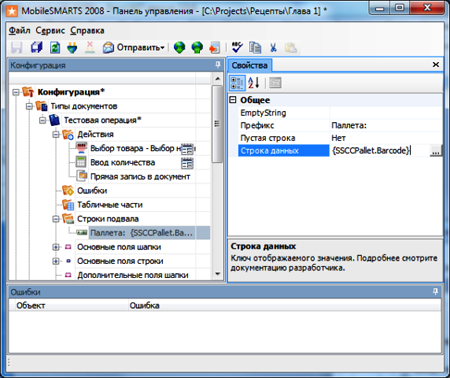Viewport: 450px width, 378px height.
Task: Click the form icon beside Выбор товара
Action: tap(187, 149)
